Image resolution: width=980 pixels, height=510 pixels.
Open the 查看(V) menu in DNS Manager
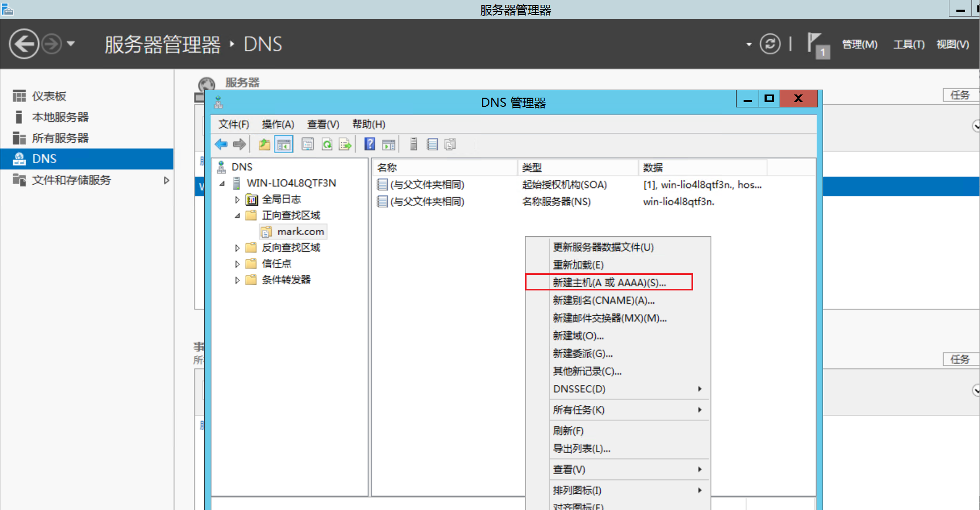point(323,125)
